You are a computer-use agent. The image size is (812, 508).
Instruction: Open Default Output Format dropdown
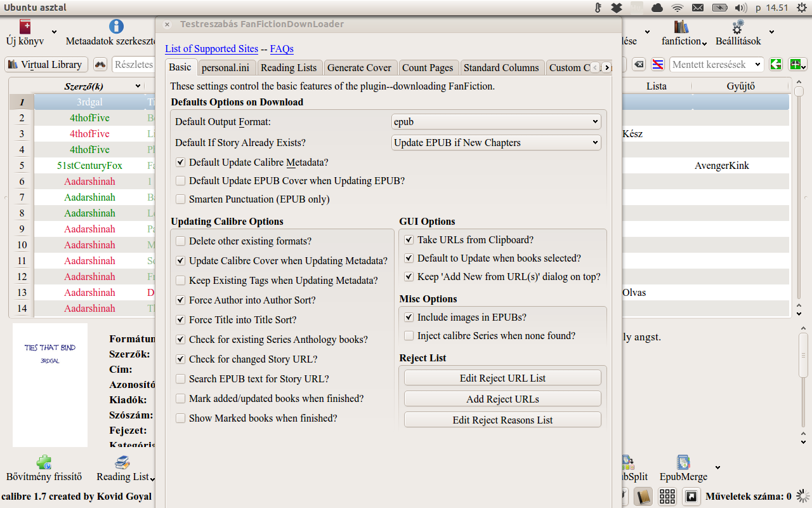coord(496,121)
